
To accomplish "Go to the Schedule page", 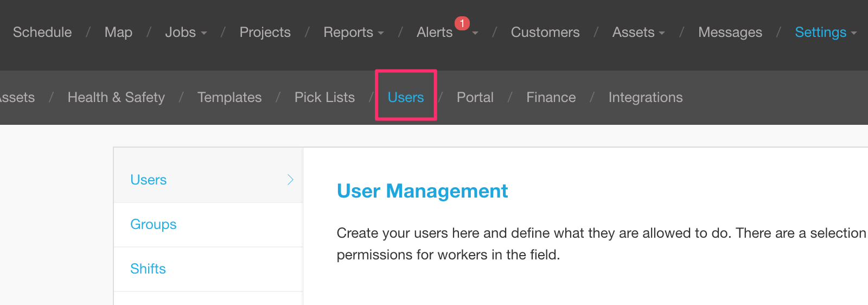I will 42,33.
